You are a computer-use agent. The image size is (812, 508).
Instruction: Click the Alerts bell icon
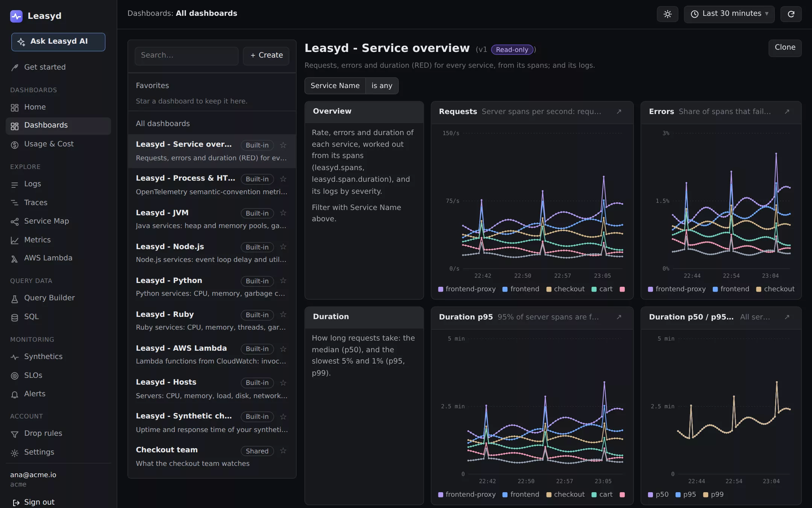(15, 394)
